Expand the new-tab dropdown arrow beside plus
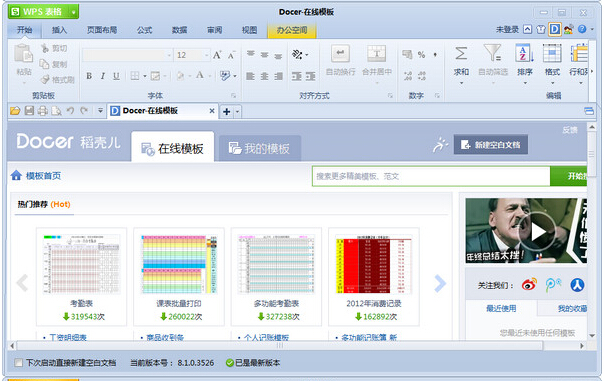This screenshot has height=381, width=605. coord(237,112)
